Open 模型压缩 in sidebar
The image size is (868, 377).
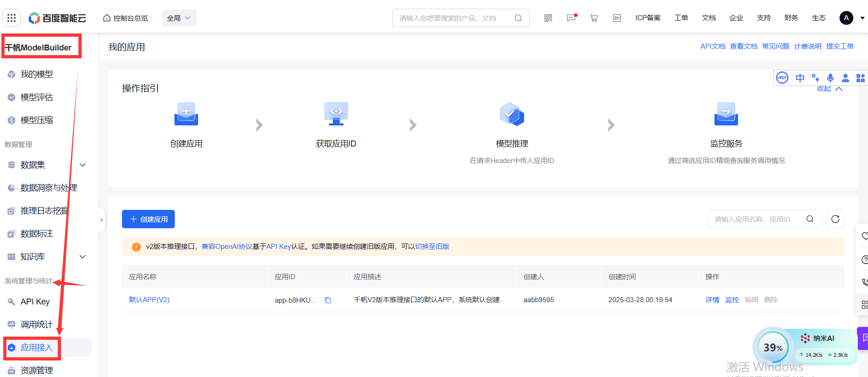[37, 120]
